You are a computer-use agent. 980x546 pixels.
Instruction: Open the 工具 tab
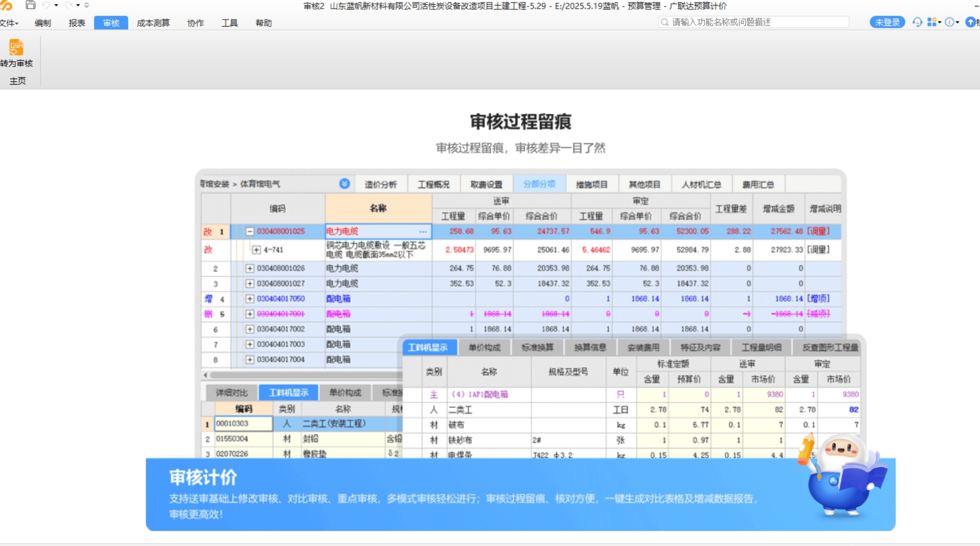pos(230,23)
